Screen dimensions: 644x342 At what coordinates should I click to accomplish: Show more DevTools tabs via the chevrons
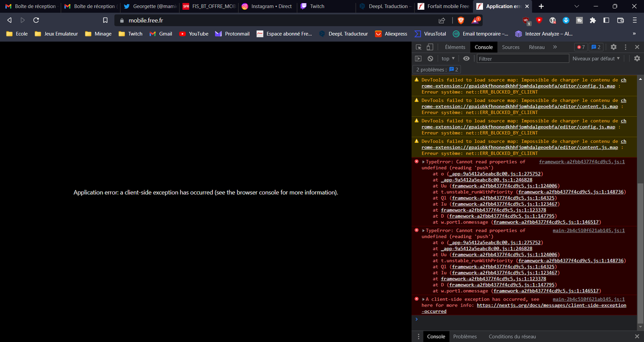pyautogui.click(x=555, y=47)
